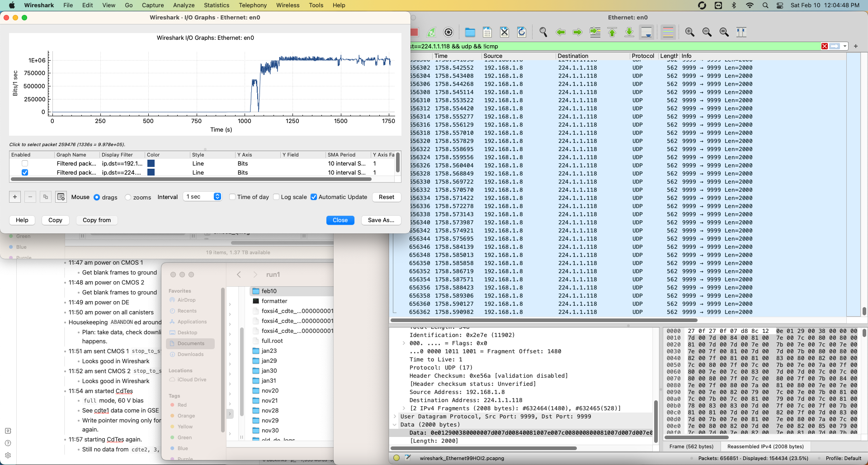Zoom out main window text
This screenshot has height=465, width=868.
(x=707, y=32)
